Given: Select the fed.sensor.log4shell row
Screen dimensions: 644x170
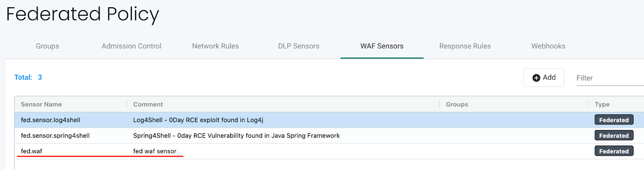Looking at the screenshot, I should 51,120.
